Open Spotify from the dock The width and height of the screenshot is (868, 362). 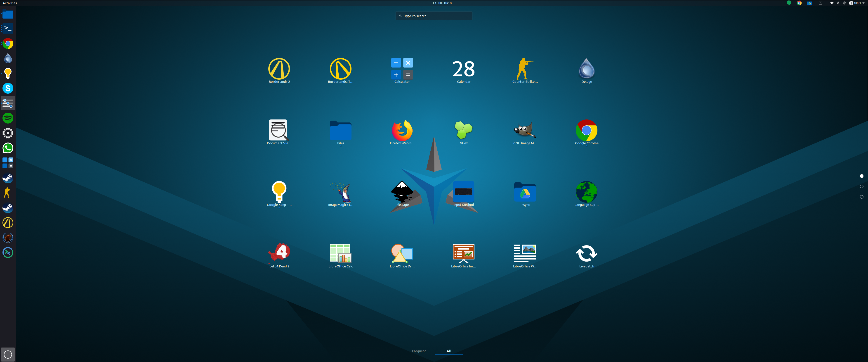click(x=8, y=118)
